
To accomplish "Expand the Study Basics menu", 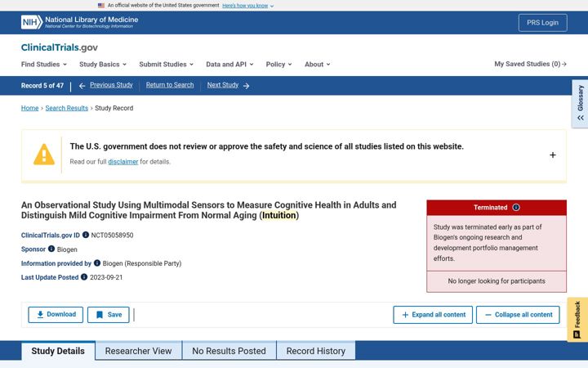I will click(103, 65).
